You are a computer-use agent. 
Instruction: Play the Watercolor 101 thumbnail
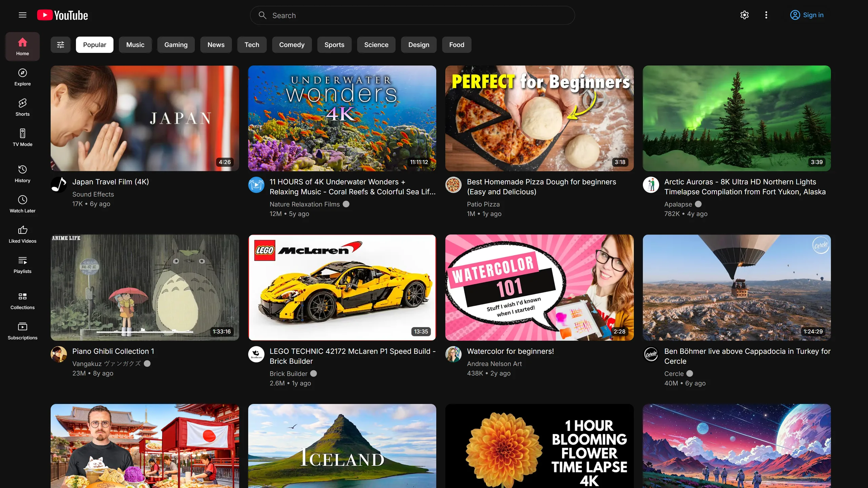click(x=539, y=287)
